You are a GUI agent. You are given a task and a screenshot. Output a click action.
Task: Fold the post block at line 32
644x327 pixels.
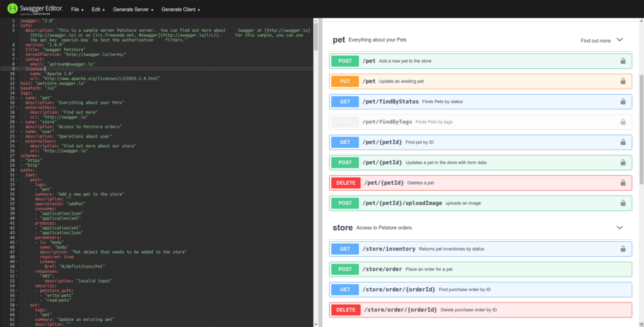(x=17, y=180)
